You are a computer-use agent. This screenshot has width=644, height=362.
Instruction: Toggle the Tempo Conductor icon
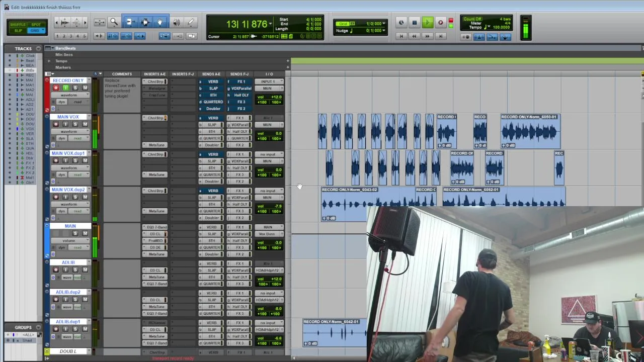(x=505, y=37)
